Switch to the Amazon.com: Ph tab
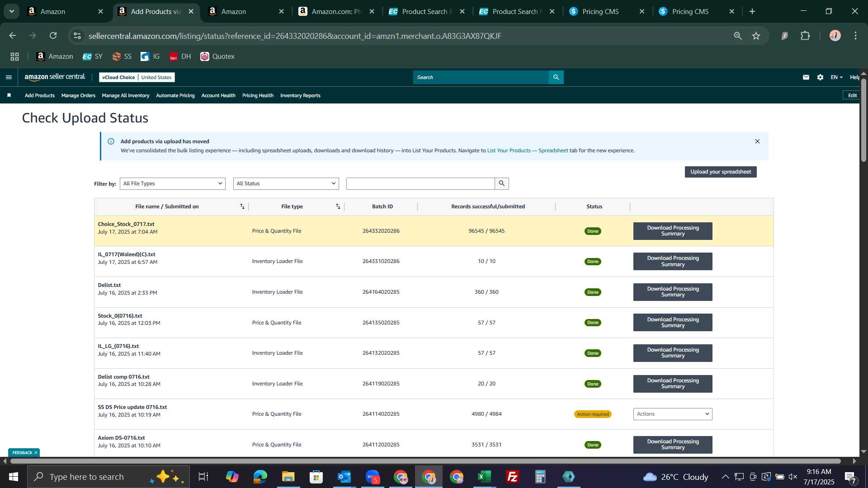The image size is (868, 488). pos(336,11)
